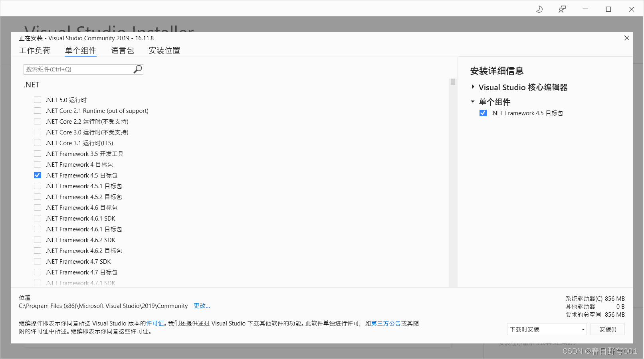
Task: Open the feedback icon in the title bar
Action: (x=562, y=8)
